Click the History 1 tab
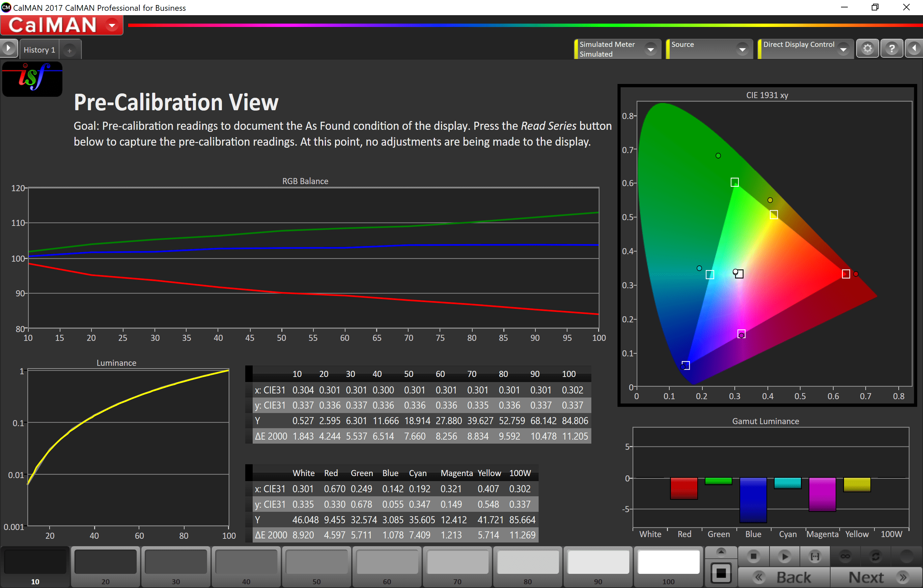The image size is (923, 588). (x=39, y=50)
